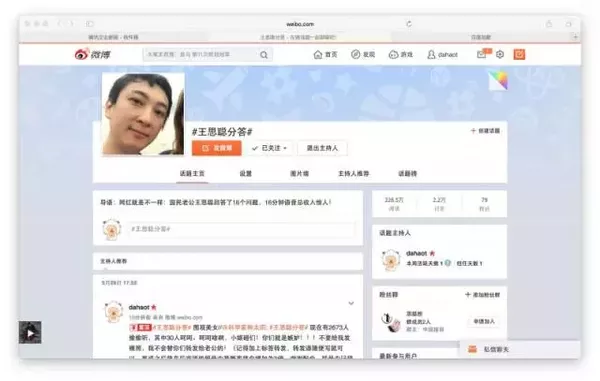Open the dahaot profile in navigation bar
The image size is (600, 381).
442,55
